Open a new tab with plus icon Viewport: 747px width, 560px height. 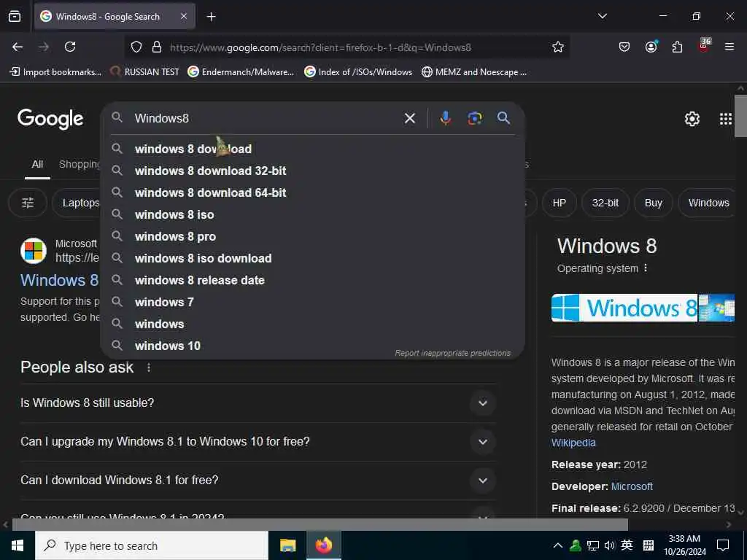point(211,17)
